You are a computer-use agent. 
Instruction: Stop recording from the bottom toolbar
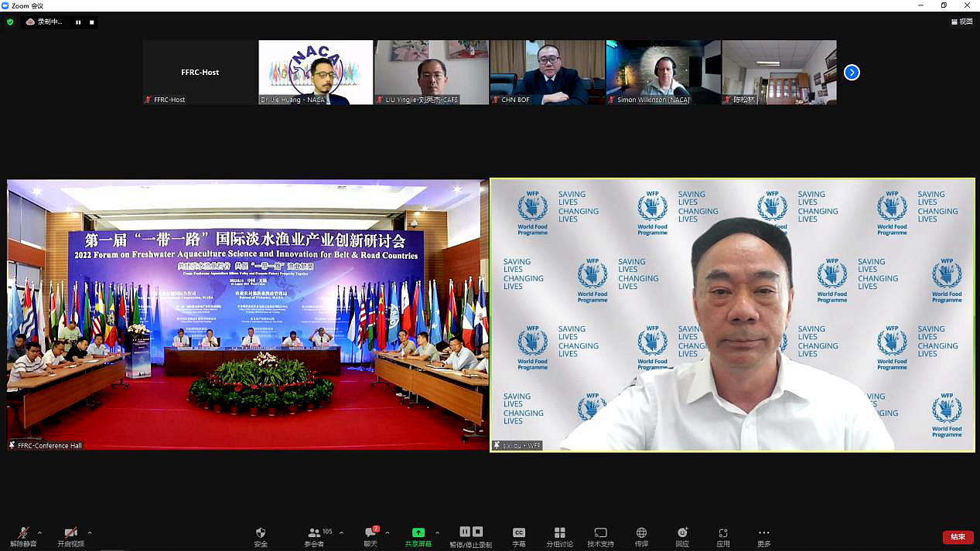pos(478,532)
